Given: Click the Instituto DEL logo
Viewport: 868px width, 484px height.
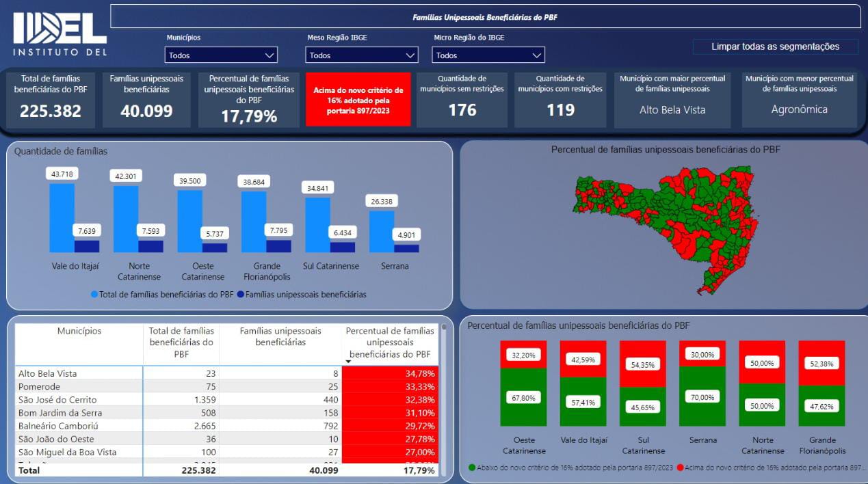Looking at the screenshot, I should pyautogui.click(x=60, y=33).
